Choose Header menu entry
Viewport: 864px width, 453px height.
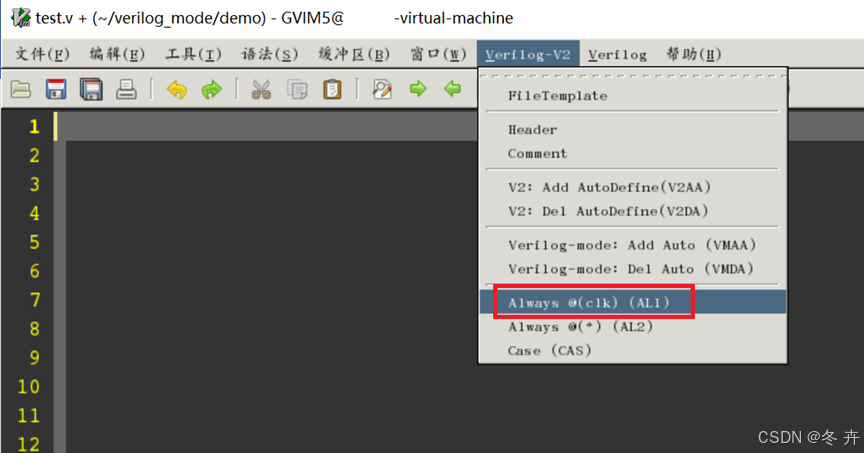(x=633, y=130)
